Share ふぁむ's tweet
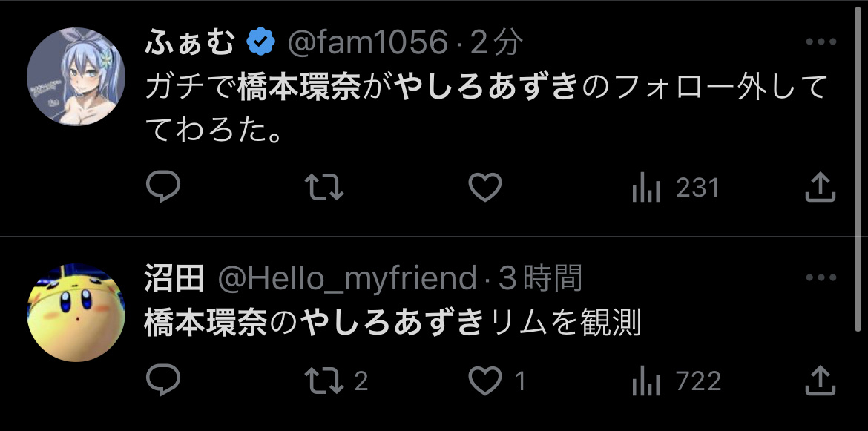The image size is (868, 431). coord(821,188)
